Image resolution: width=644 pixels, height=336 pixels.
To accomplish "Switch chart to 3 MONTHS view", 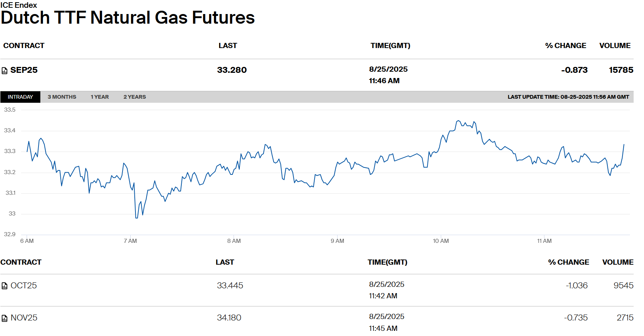I will point(62,97).
